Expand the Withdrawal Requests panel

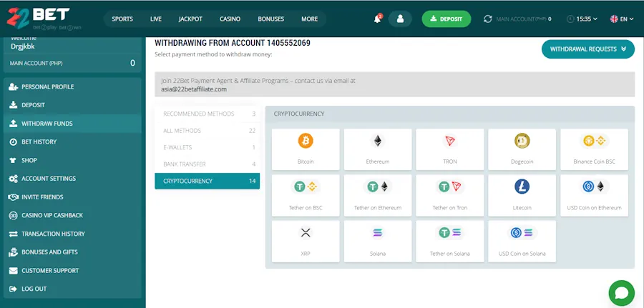(x=587, y=49)
